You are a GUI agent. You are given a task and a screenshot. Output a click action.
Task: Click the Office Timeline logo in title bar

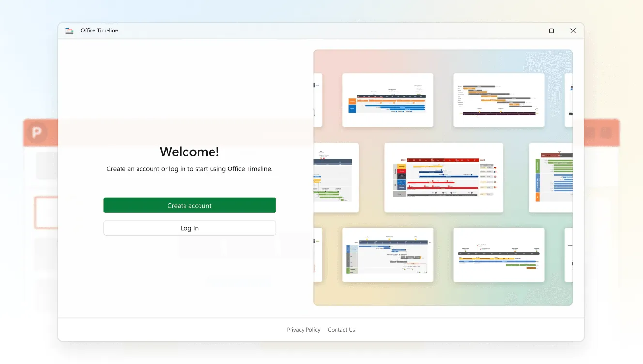pos(69,30)
